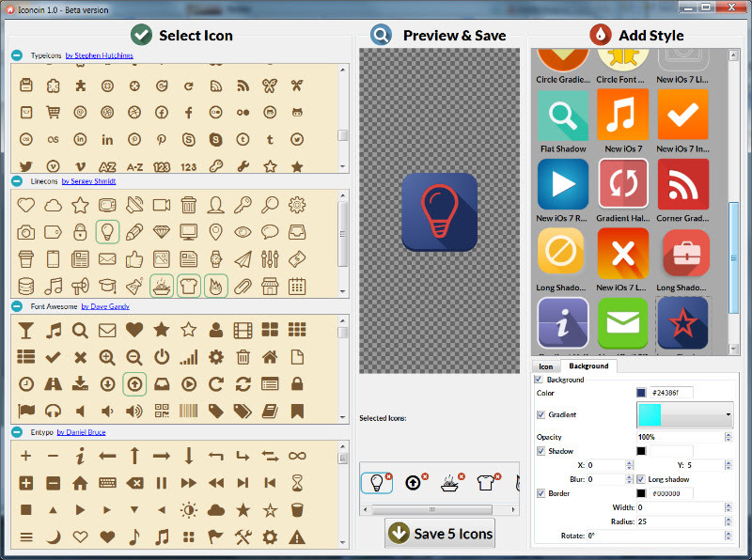Open the Dave Gandy link
Screen dimensions: 752x560
(x=106, y=305)
